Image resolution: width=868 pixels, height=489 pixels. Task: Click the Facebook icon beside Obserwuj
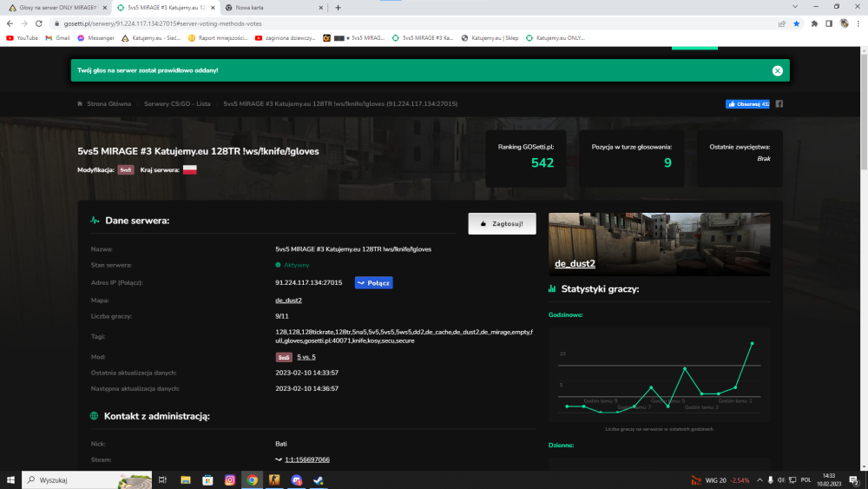coord(779,104)
